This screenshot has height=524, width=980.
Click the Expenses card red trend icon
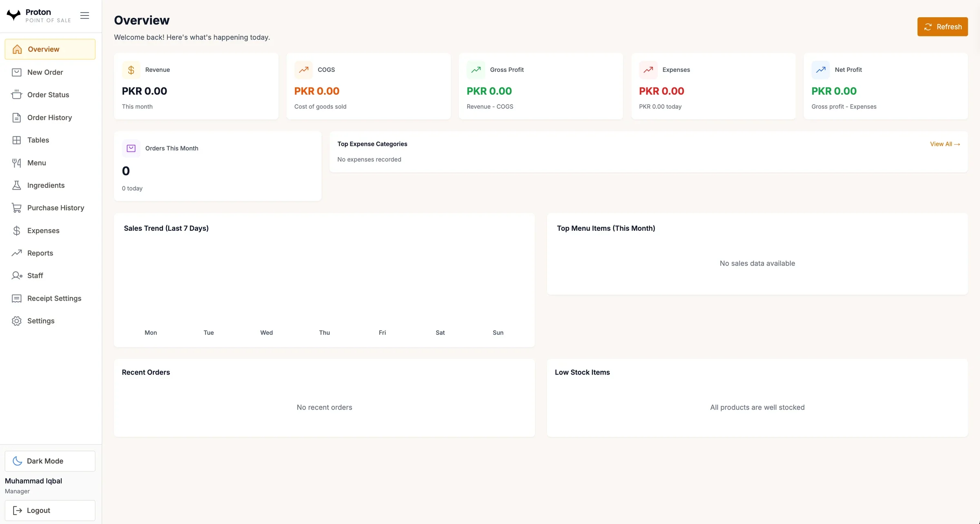pos(648,70)
